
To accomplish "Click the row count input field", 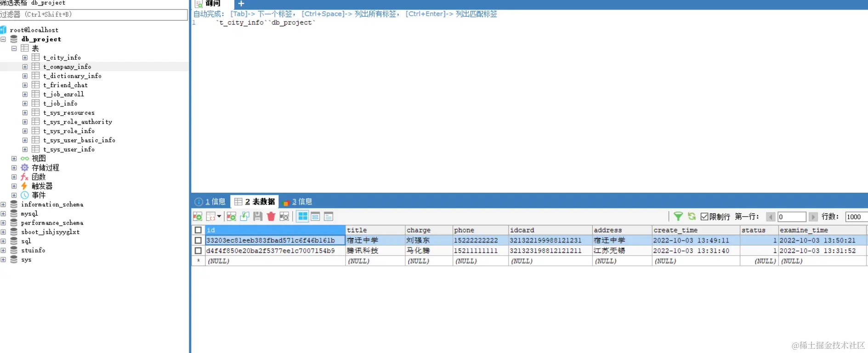I will [x=857, y=217].
